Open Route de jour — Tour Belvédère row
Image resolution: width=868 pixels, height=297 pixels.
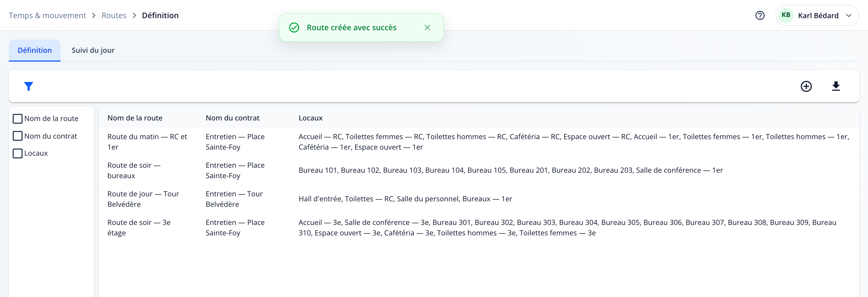479,199
